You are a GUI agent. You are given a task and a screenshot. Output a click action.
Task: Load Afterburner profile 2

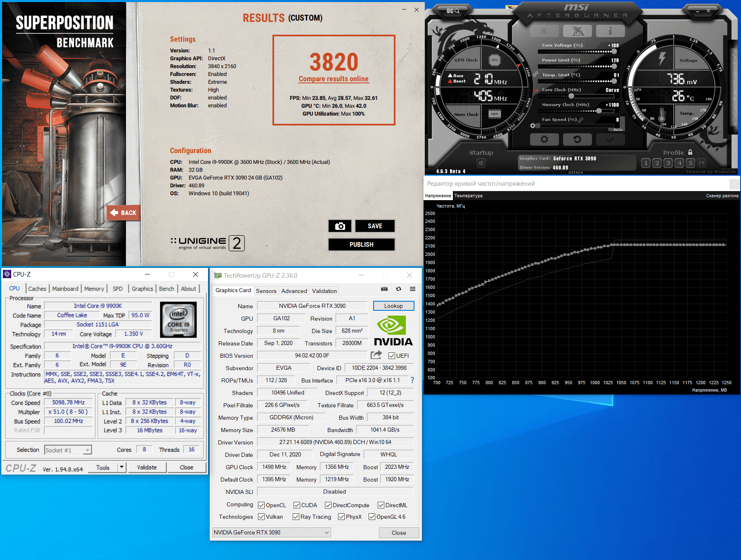point(657,163)
